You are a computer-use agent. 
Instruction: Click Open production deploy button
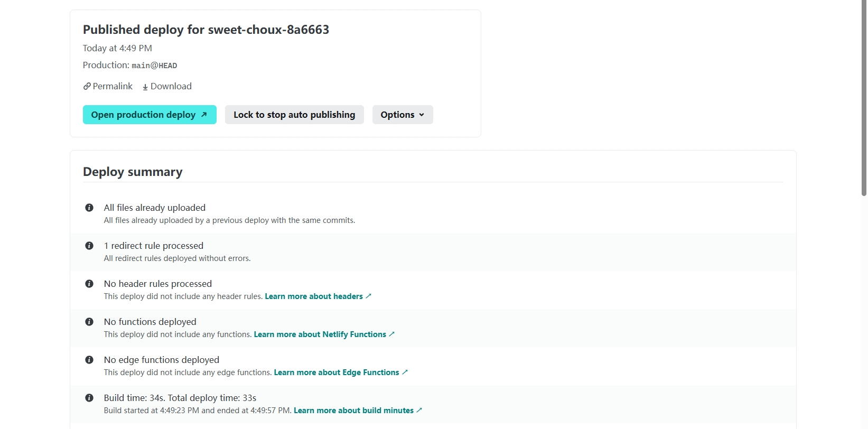pyautogui.click(x=150, y=115)
